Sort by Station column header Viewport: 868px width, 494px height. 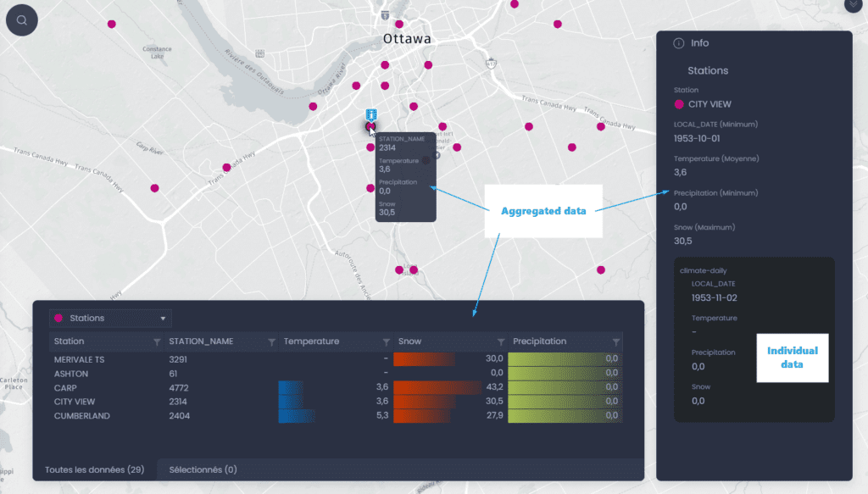click(x=70, y=341)
